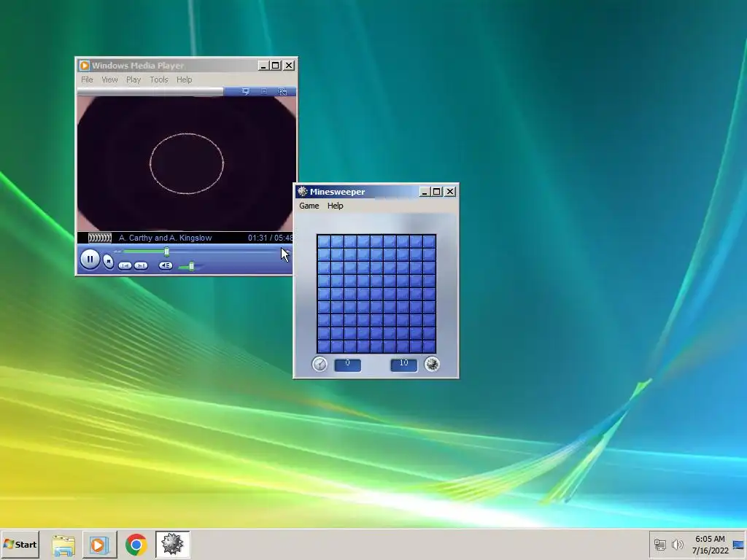Skip to the previous track in Media Player

click(x=125, y=265)
